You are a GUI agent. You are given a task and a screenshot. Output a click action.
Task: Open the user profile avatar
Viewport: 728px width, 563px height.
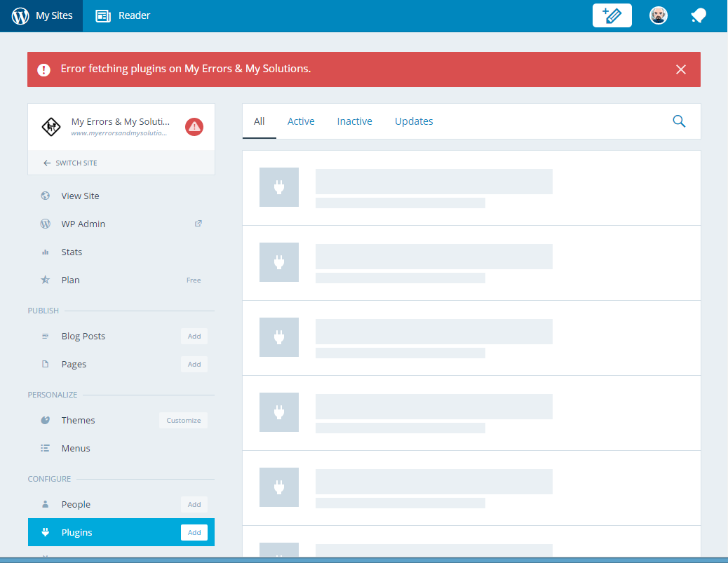pyautogui.click(x=659, y=15)
